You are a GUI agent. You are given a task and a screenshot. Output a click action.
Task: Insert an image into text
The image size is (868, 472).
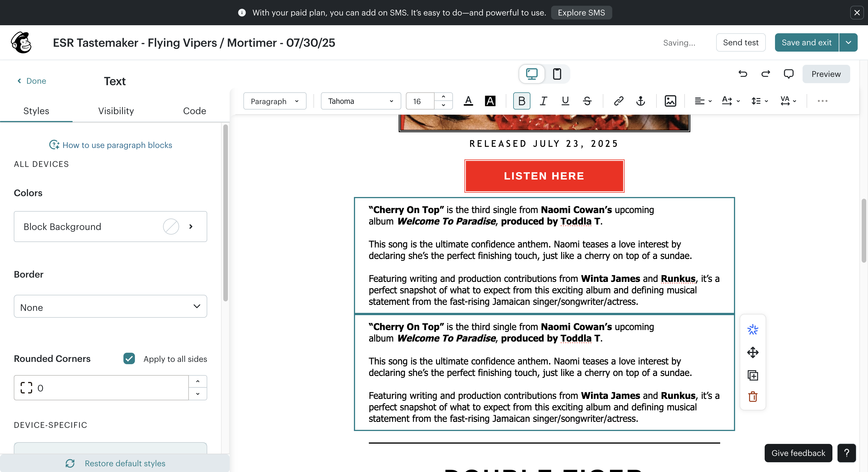coord(670,101)
